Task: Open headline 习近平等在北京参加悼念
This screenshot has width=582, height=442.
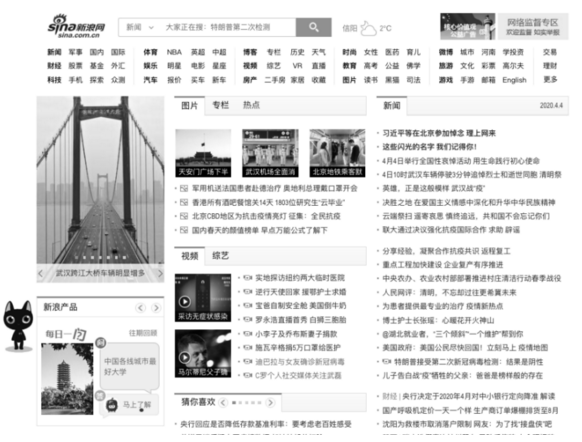Action: (439, 133)
